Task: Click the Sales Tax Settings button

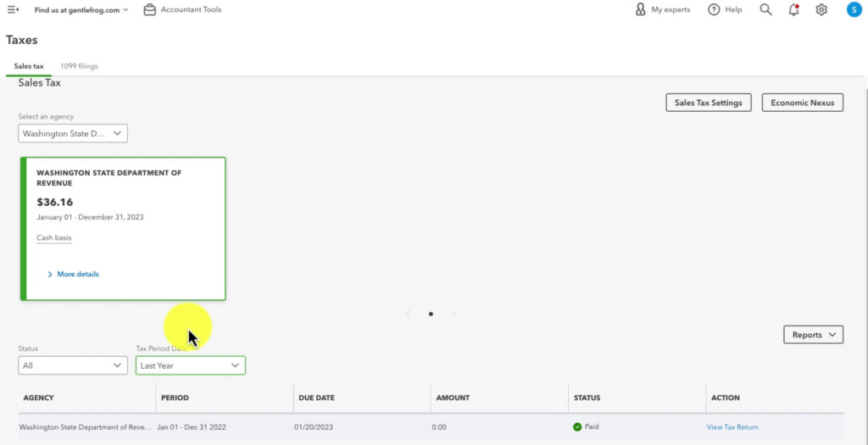Action: tap(708, 103)
